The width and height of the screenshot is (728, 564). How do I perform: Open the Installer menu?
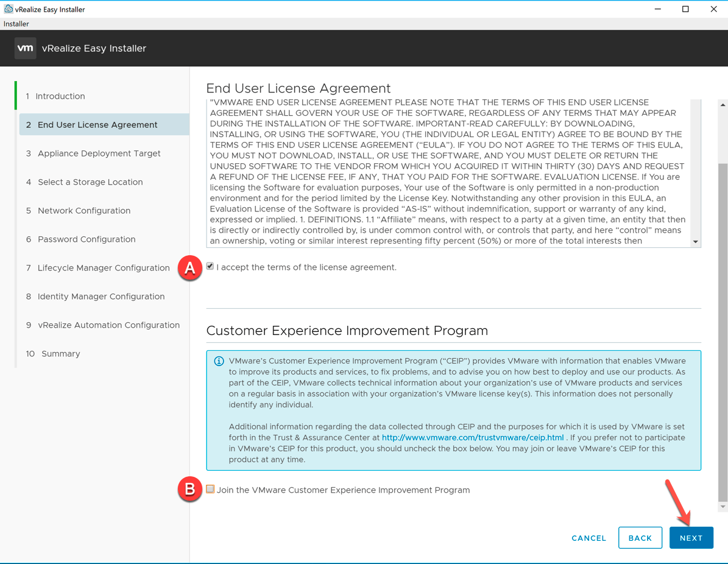(x=16, y=24)
